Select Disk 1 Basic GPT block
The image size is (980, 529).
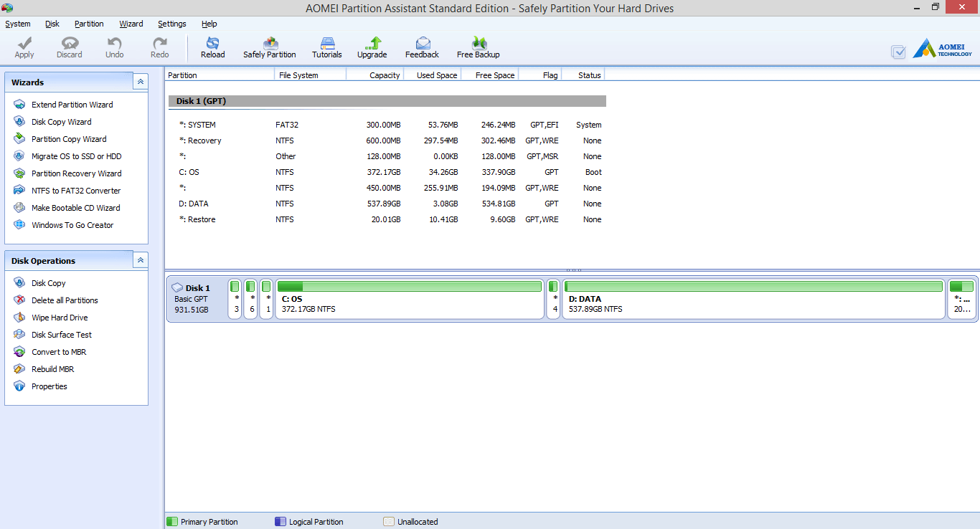coord(197,298)
